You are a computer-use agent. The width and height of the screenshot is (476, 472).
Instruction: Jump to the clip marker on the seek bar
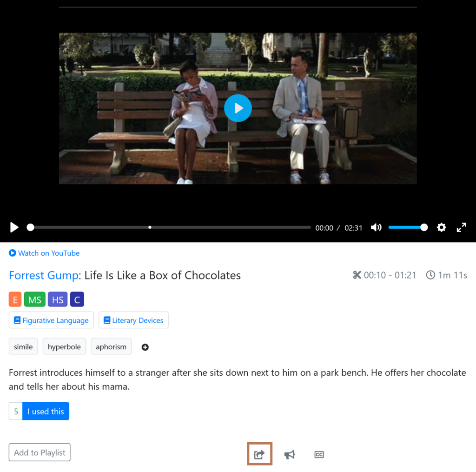150,227
